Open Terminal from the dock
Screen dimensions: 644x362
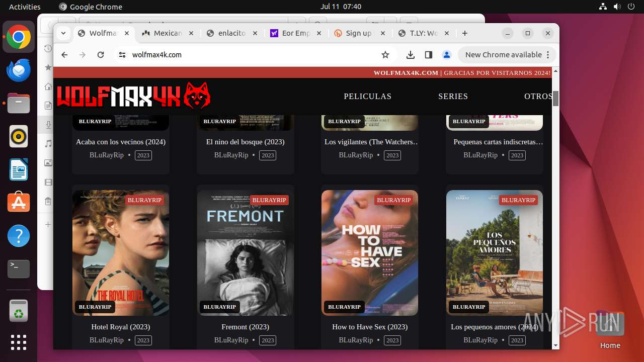pos(19,269)
